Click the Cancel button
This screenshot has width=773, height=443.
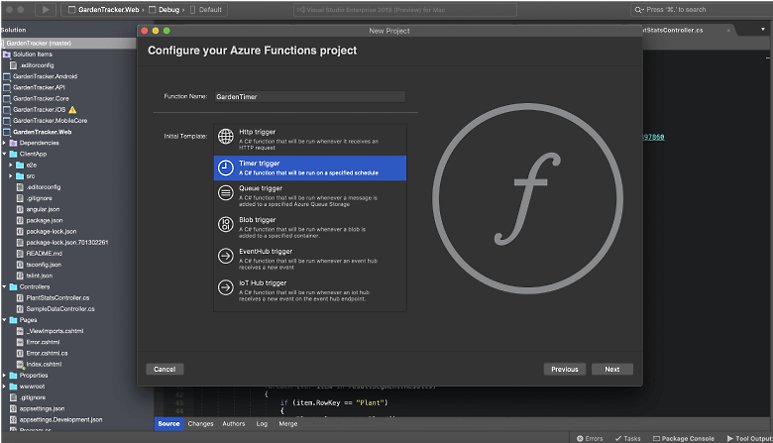(165, 369)
